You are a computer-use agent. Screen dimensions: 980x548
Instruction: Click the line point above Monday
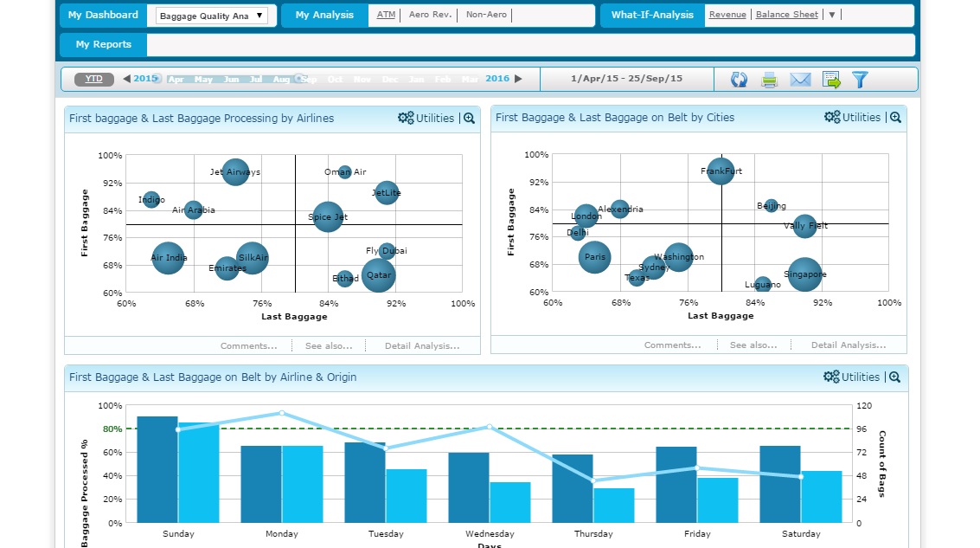tap(282, 413)
